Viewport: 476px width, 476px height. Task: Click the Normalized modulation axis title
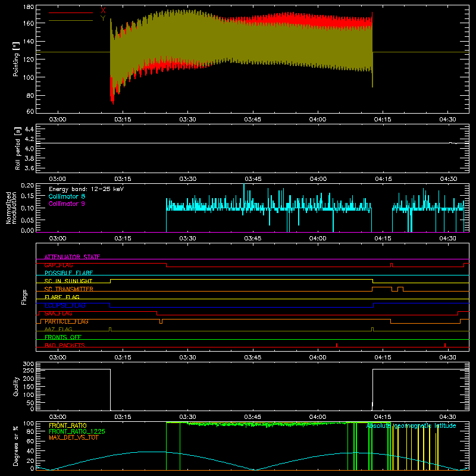pos(11,208)
